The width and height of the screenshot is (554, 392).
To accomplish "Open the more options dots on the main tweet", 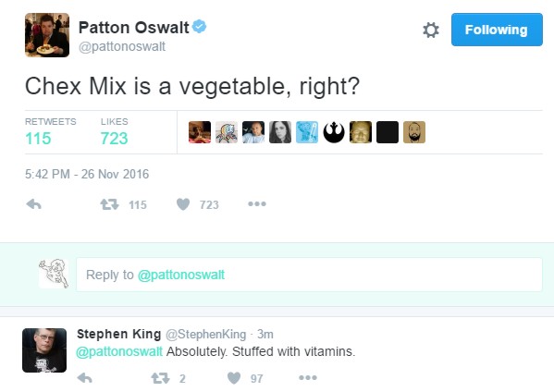I will [257, 203].
